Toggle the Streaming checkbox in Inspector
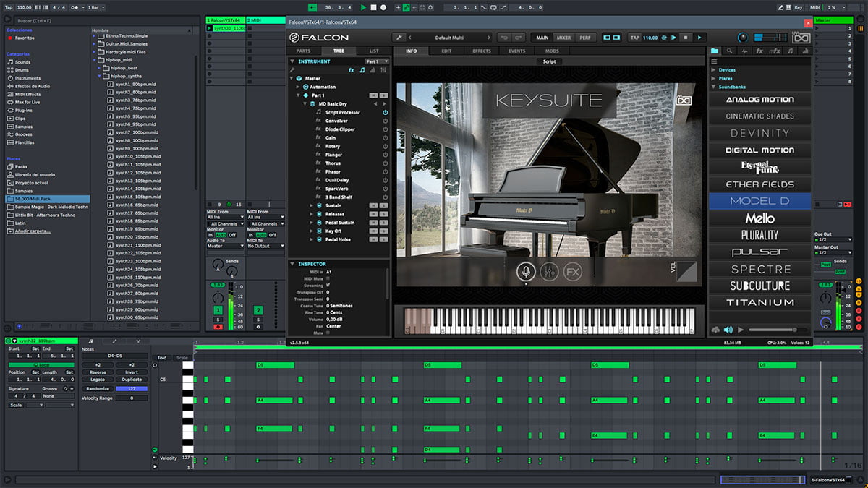868x488 pixels. coord(328,285)
